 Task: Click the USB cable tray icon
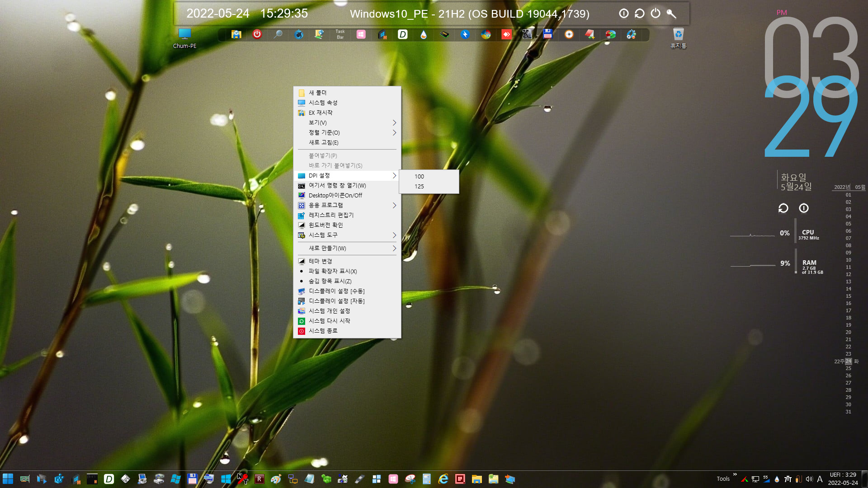798,479
